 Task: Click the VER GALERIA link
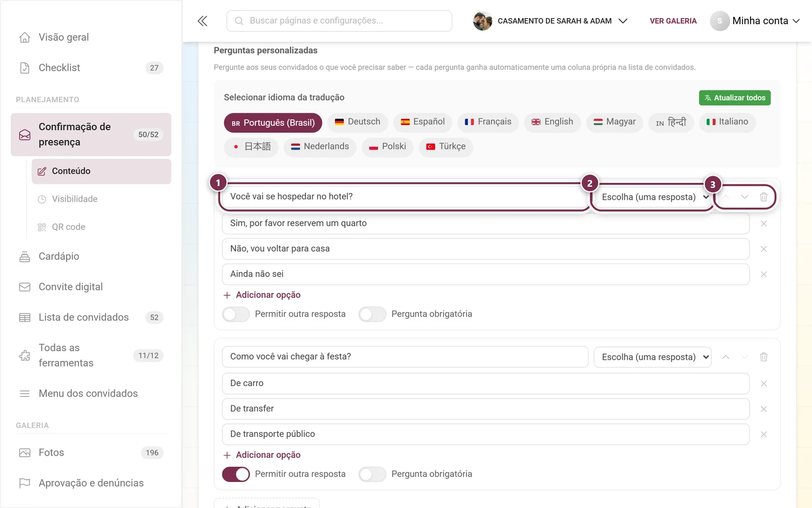pos(673,21)
